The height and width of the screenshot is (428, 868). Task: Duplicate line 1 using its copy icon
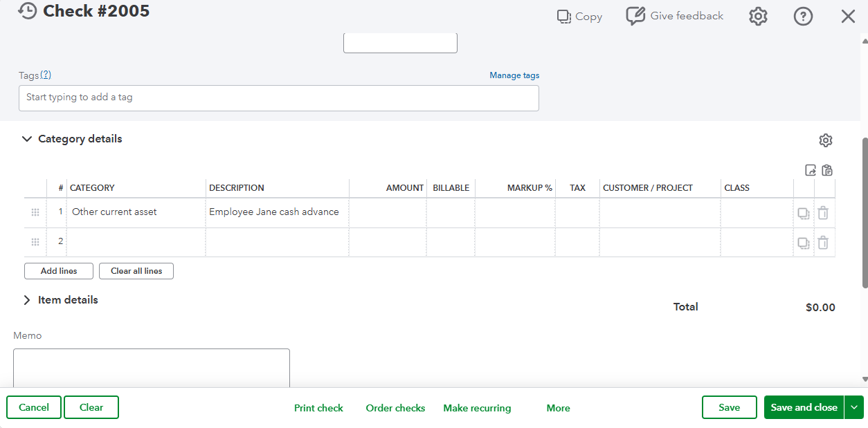[x=803, y=213]
